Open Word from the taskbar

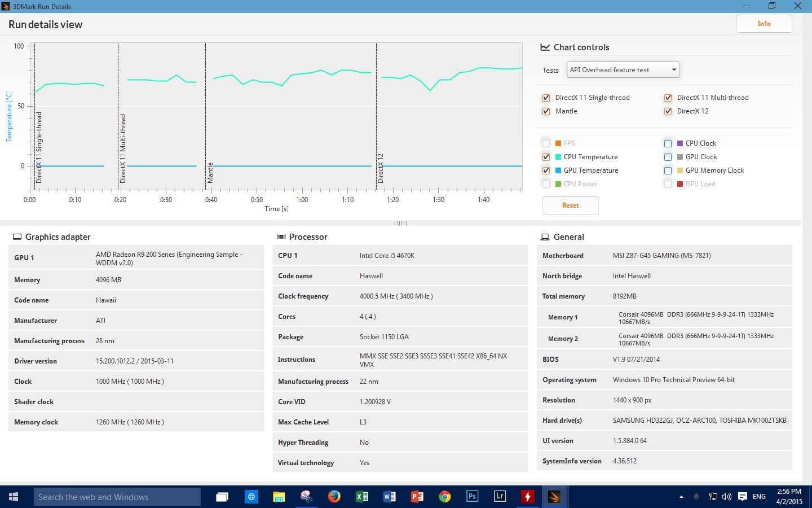(390, 497)
